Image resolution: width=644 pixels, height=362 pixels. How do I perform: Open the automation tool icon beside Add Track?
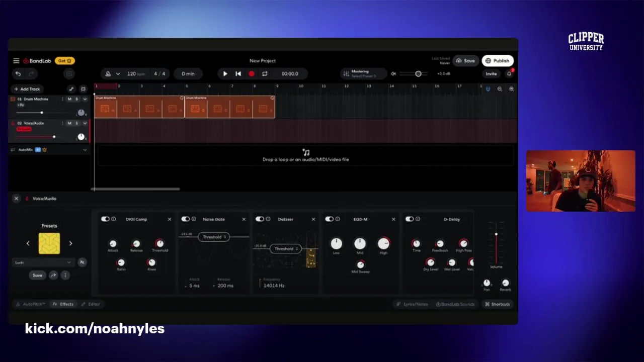tap(71, 89)
